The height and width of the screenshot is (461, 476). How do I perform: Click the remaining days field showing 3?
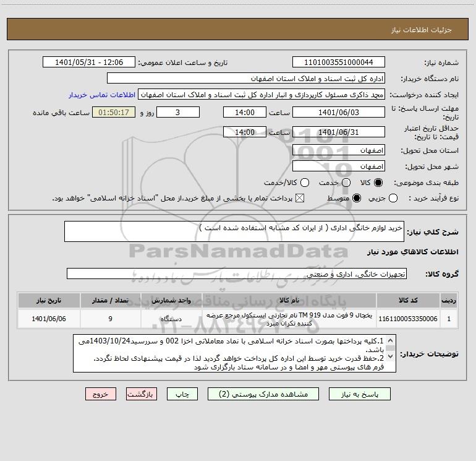point(178,112)
